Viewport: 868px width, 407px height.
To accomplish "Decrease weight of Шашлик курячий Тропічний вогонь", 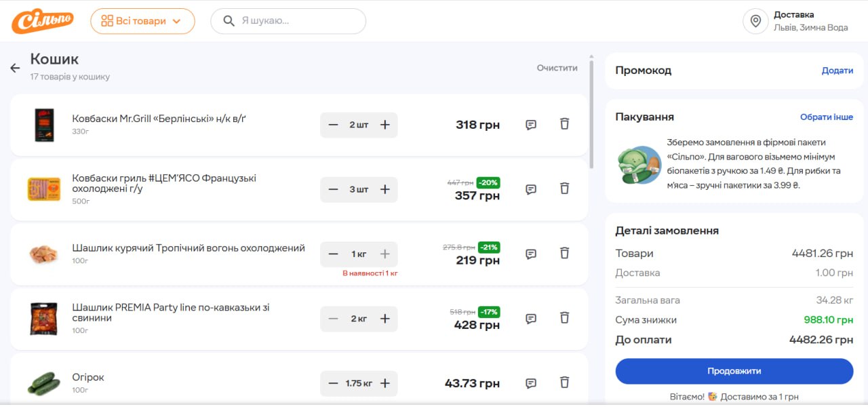I will click(x=333, y=254).
